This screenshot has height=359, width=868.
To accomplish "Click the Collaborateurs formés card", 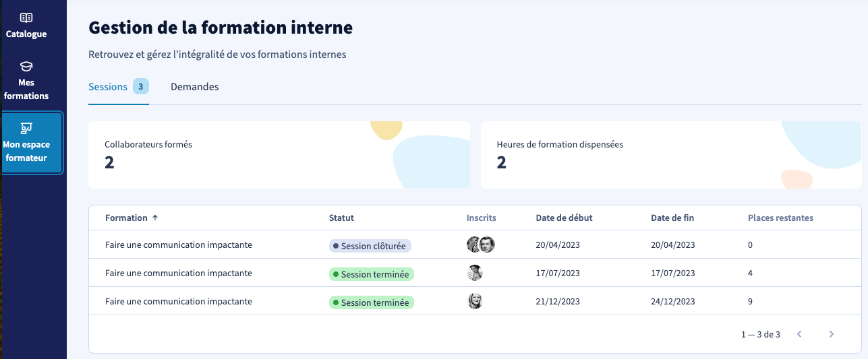I will pos(279,155).
